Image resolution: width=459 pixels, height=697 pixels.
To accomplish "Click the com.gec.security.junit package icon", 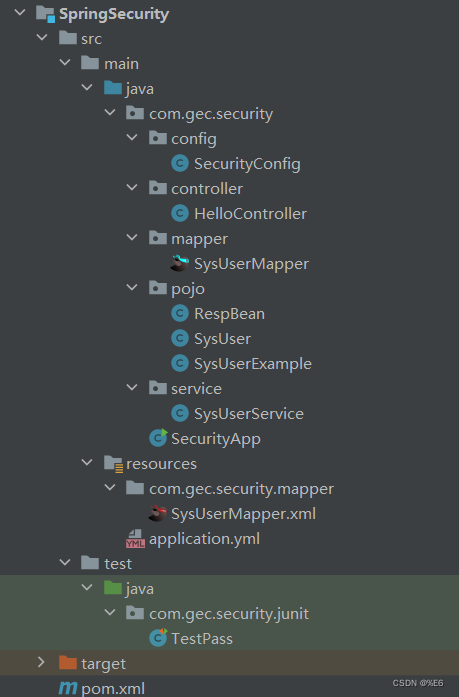I will pyautogui.click(x=135, y=613).
